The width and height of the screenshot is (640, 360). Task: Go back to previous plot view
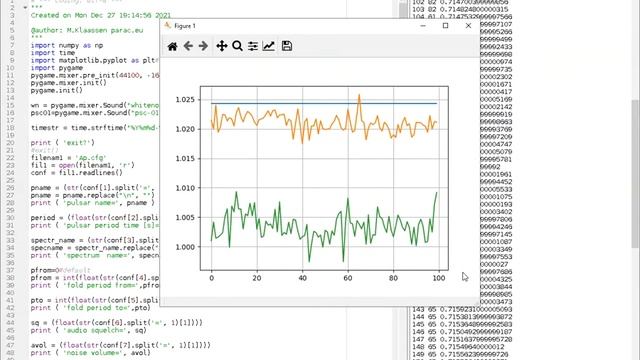pyautogui.click(x=188, y=46)
